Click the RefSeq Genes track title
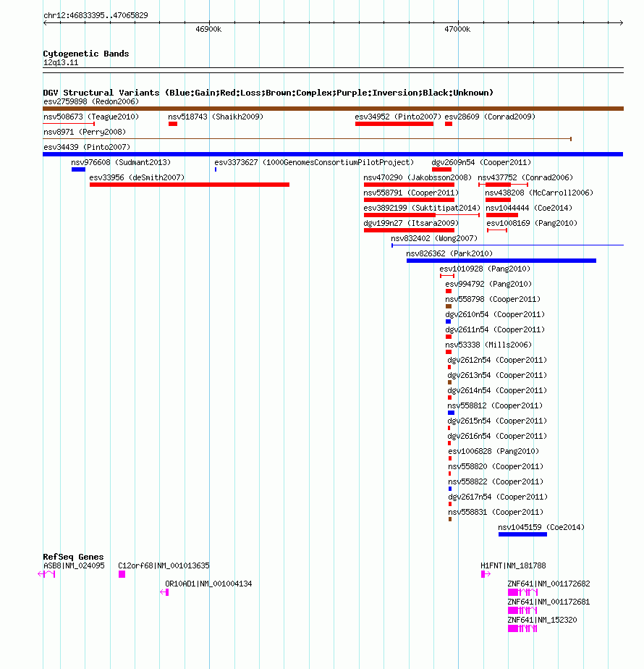 pyautogui.click(x=73, y=557)
